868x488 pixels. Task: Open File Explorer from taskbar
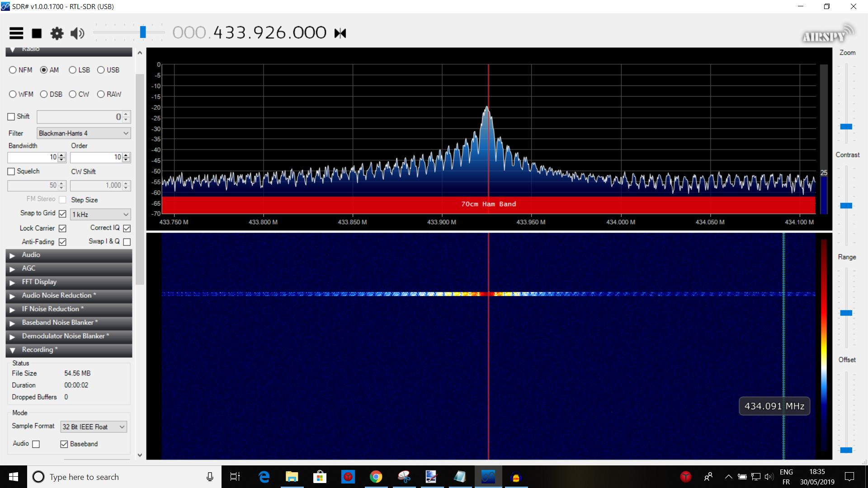click(292, 477)
